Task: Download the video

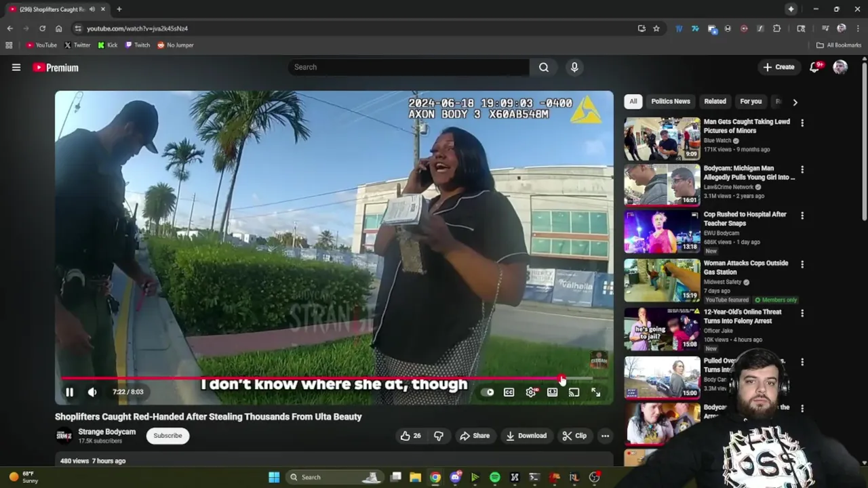Action: [x=526, y=436]
